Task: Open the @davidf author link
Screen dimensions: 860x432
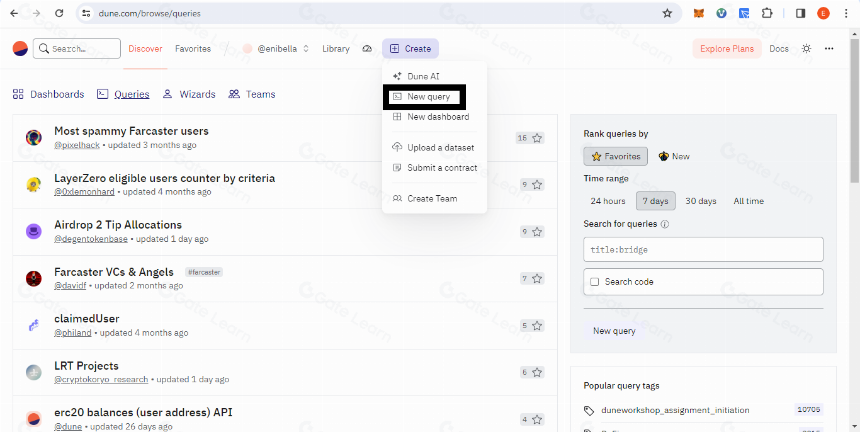Action: point(70,286)
